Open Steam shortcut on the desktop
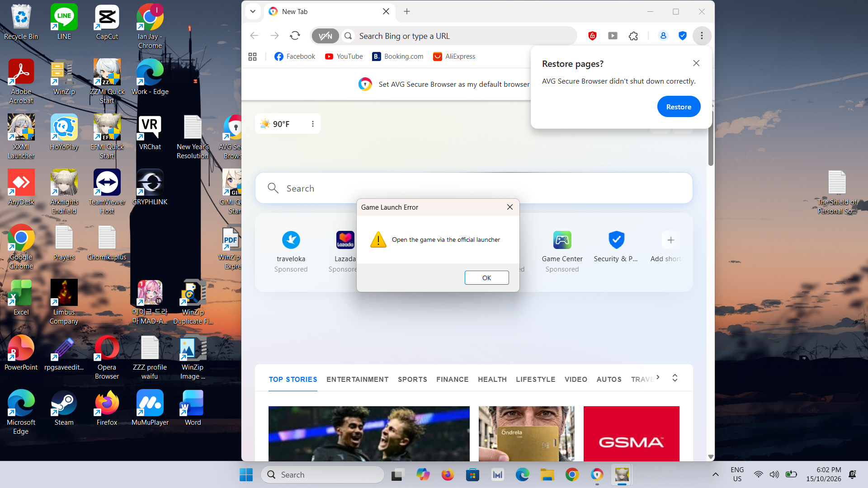Image resolution: width=868 pixels, height=488 pixels. [x=64, y=408]
